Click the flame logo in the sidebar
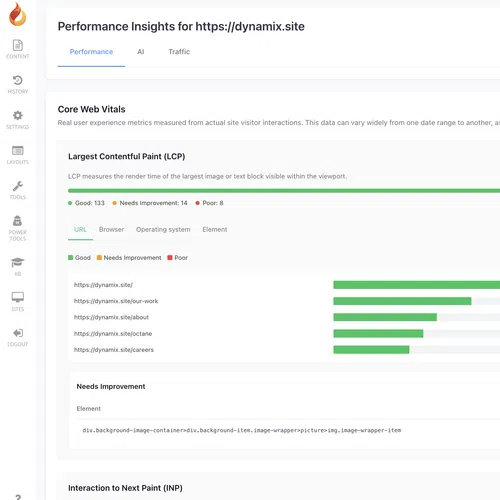Screen dimensions: 500x500 [17, 14]
